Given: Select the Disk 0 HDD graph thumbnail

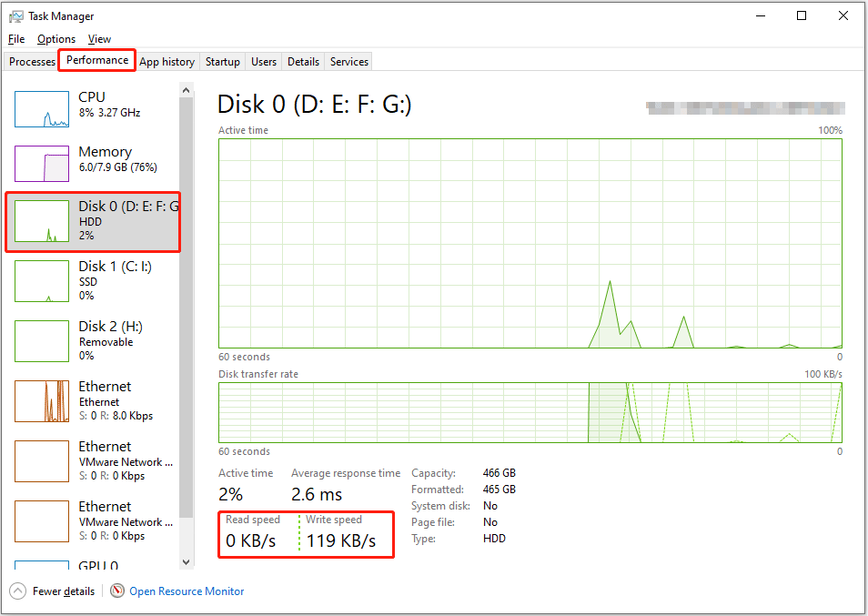Looking at the screenshot, I should point(42,221).
